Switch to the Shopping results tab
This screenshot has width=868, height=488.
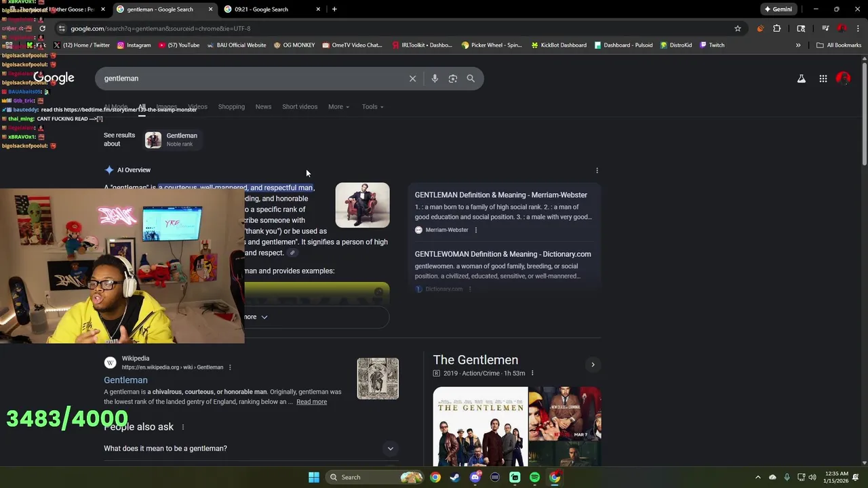[x=231, y=106]
